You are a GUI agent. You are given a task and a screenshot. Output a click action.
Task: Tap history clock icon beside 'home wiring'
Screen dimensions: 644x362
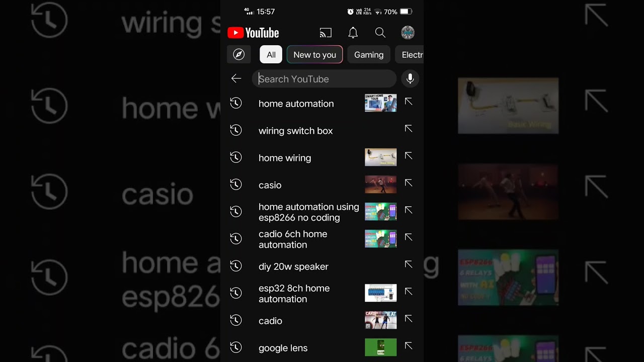point(236,157)
